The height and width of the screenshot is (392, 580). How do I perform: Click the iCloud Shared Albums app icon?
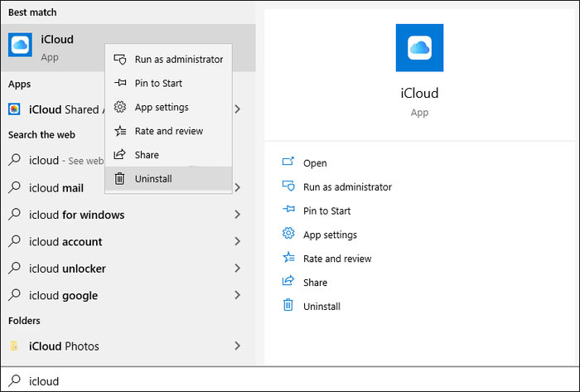(14, 109)
